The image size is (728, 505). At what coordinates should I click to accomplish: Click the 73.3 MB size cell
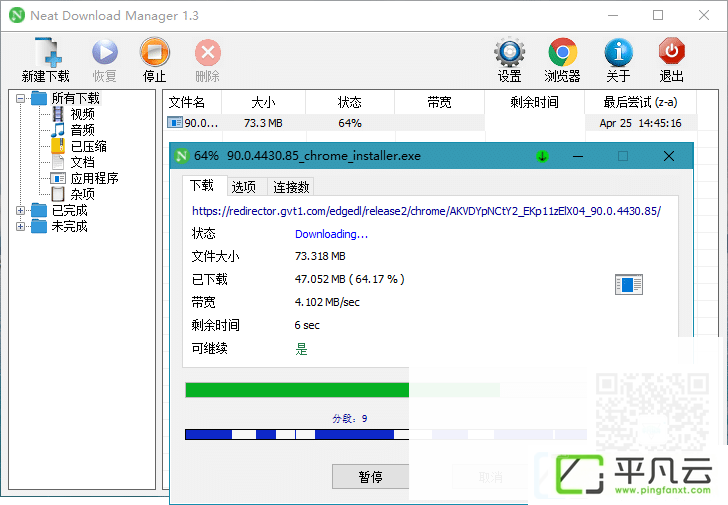(263, 123)
